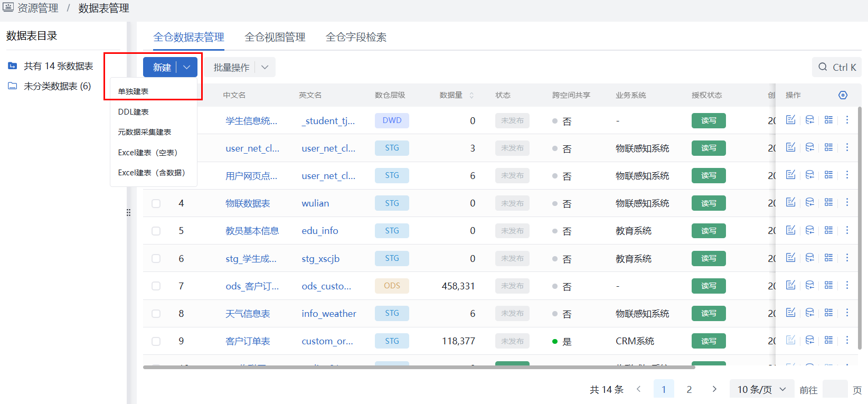
Task: Click the previous page arrow
Action: pos(638,389)
